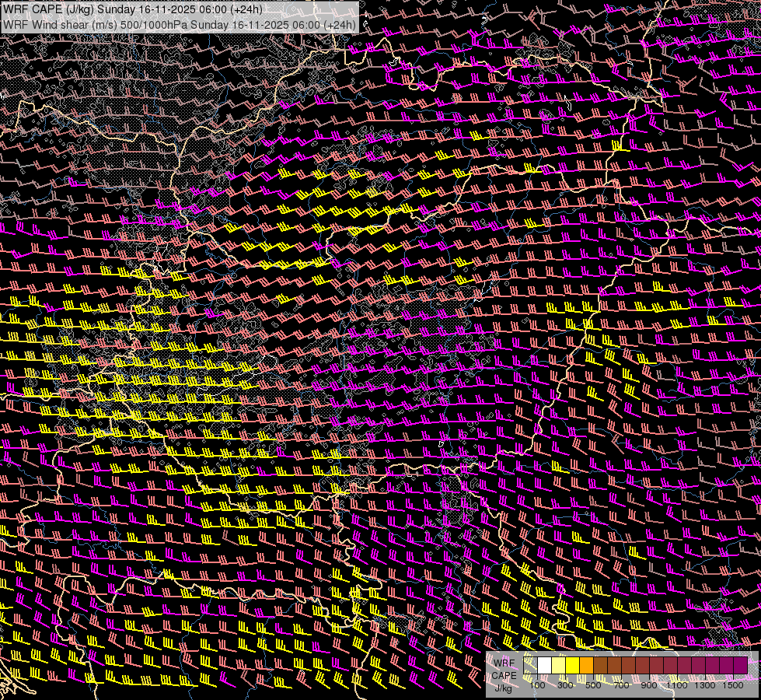This screenshot has height=700, width=761.
Task: Click the 500 legend value label
Action: (x=593, y=685)
